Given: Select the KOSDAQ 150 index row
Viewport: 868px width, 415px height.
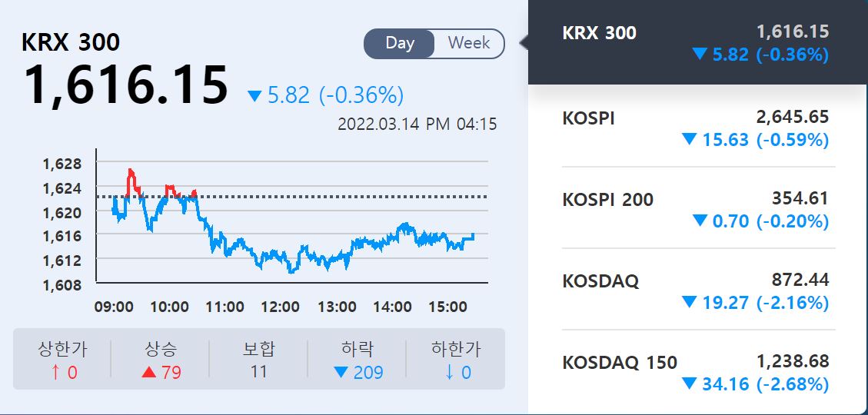Looking at the screenshot, I should pos(696,372).
